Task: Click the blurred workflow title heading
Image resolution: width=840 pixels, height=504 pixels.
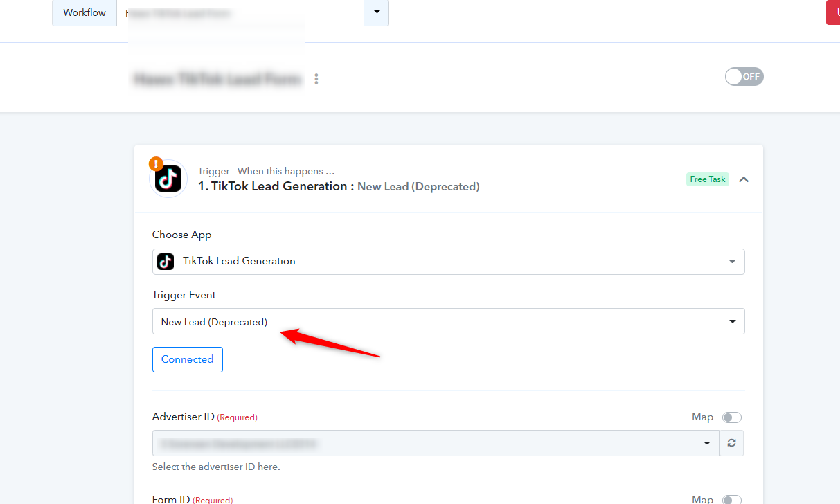Action: click(x=217, y=79)
